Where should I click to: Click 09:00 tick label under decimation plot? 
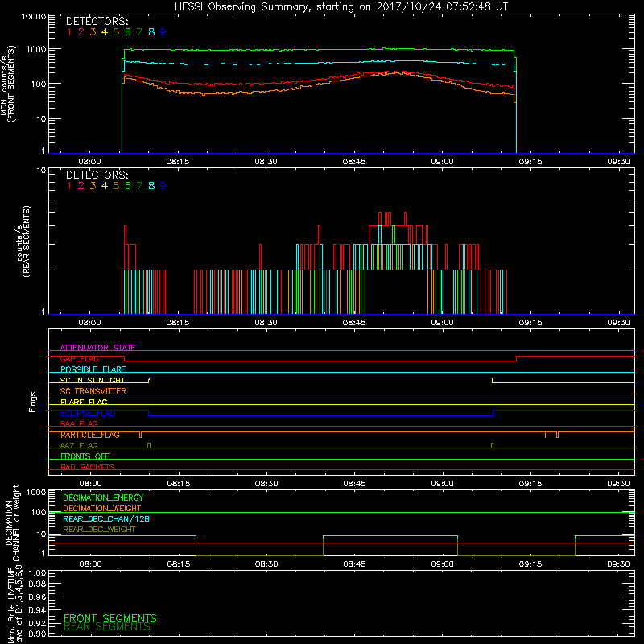click(442, 564)
